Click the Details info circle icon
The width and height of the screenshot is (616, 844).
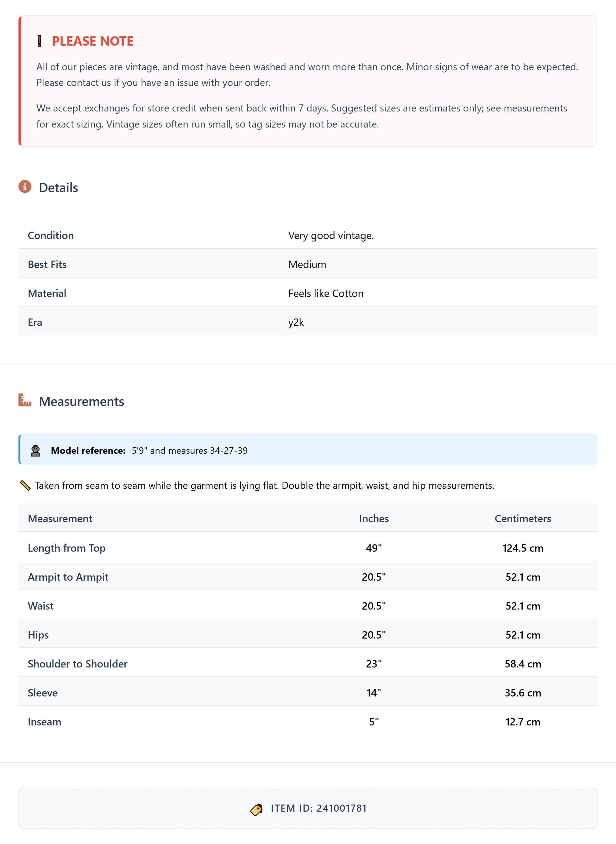click(25, 186)
